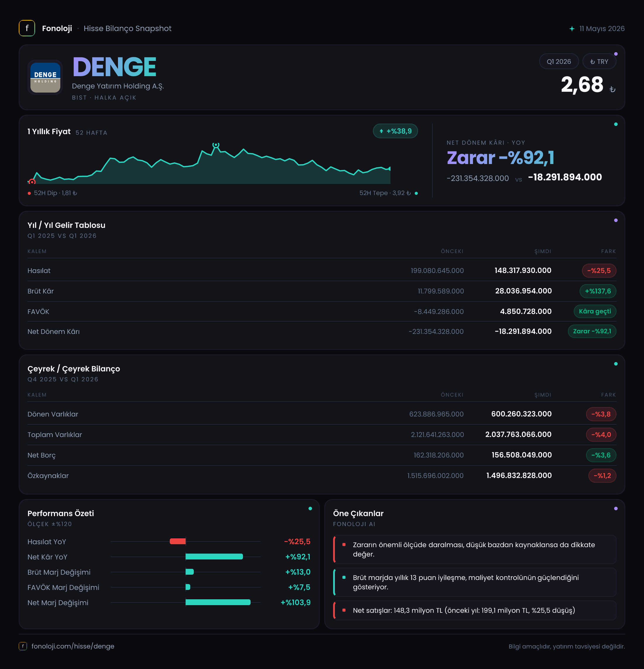The width and height of the screenshot is (644, 669).
Task: Click the small "f" icon in the footer
Action: [x=23, y=646]
